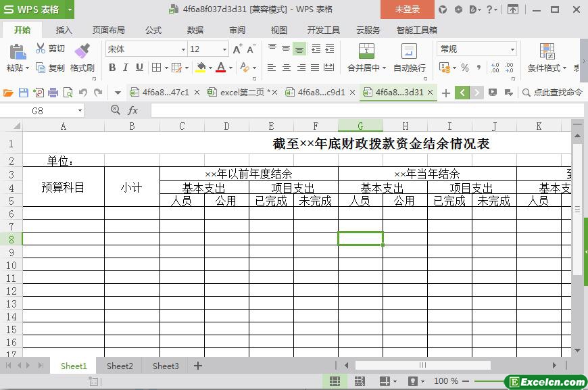Click the Format Painter brush icon
Image resolution: width=588 pixels, height=390 pixels.
(82, 52)
